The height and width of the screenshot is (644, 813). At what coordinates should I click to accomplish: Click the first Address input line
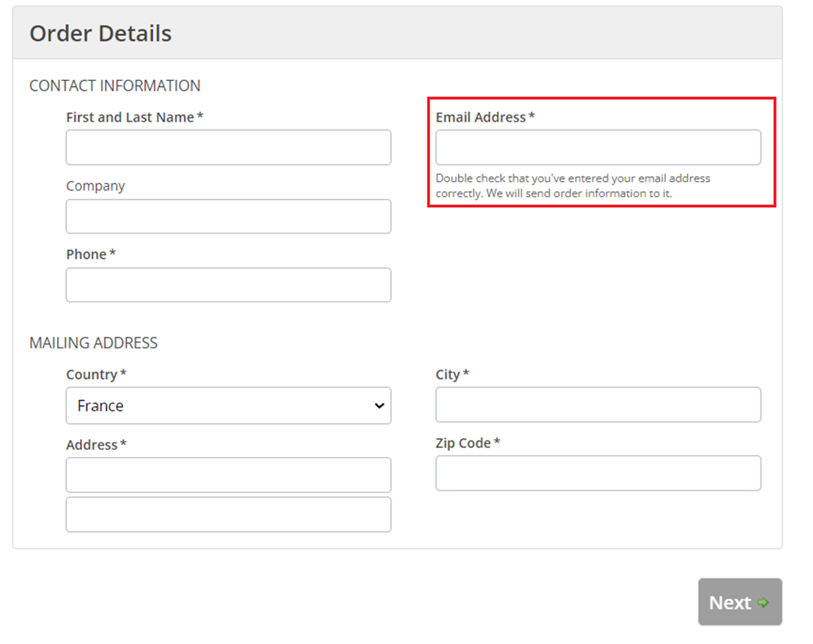click(x=228, y=475)
